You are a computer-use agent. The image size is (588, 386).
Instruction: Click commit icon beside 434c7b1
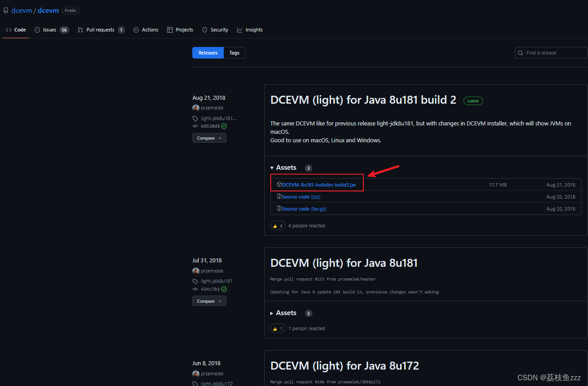195,289
